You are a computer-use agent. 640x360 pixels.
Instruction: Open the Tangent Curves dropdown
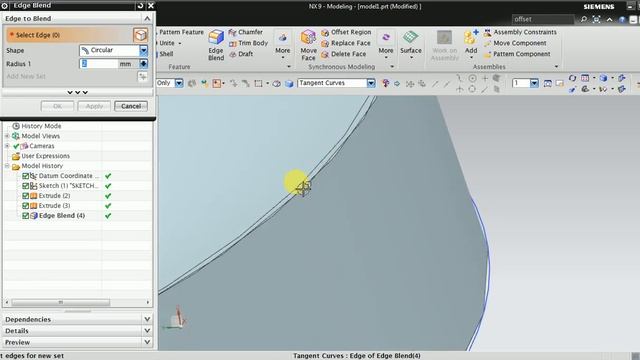371,83
